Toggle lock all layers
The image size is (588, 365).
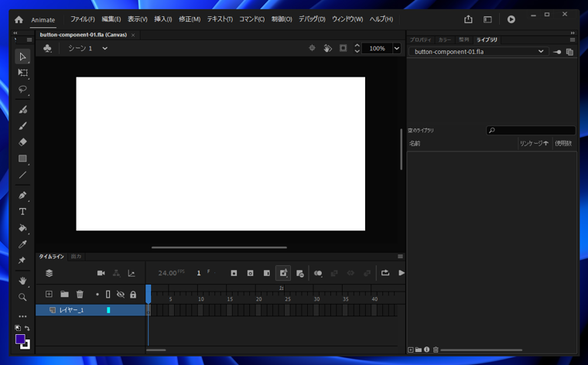(x=133, y=295)
